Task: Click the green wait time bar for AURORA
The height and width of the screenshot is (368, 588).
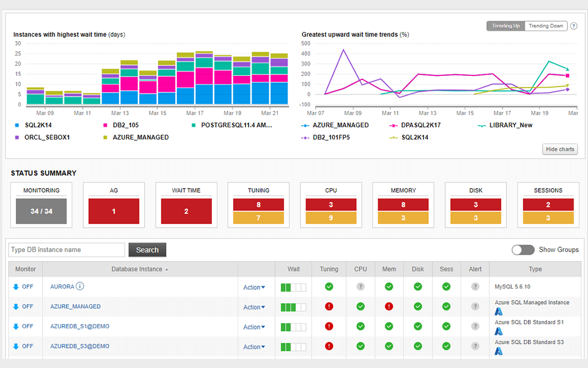Action: tap(285, 286)
